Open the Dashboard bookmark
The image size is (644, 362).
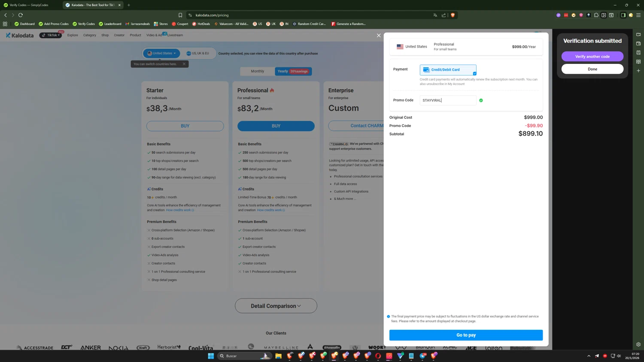click(x=24, y=24)
